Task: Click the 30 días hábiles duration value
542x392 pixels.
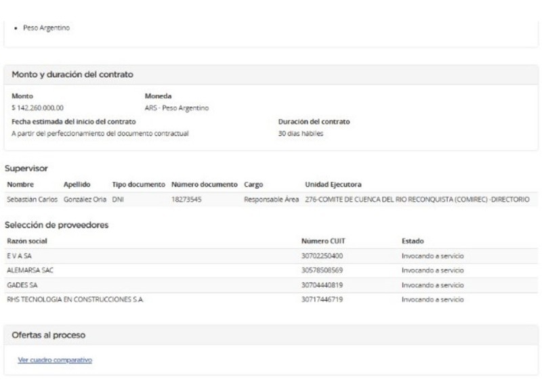Action: [301, 133]
